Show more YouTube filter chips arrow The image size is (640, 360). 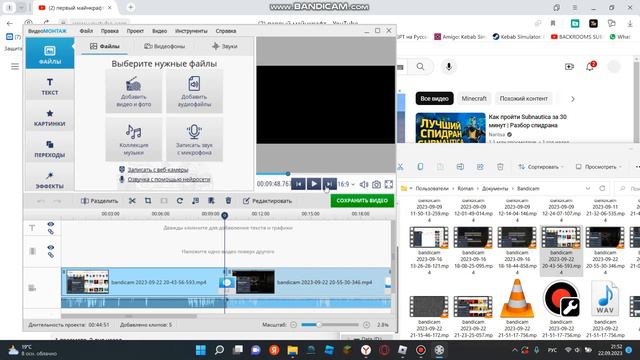[x=573, y=99]
